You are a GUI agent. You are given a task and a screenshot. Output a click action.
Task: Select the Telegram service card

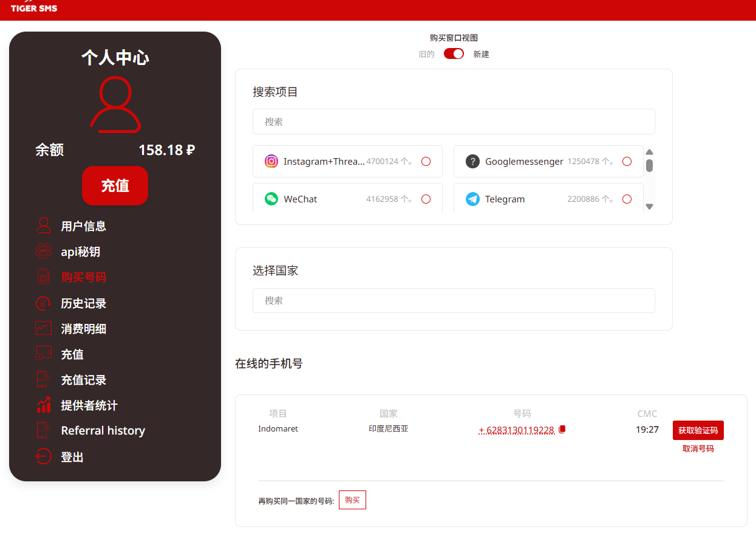(548, 198)
